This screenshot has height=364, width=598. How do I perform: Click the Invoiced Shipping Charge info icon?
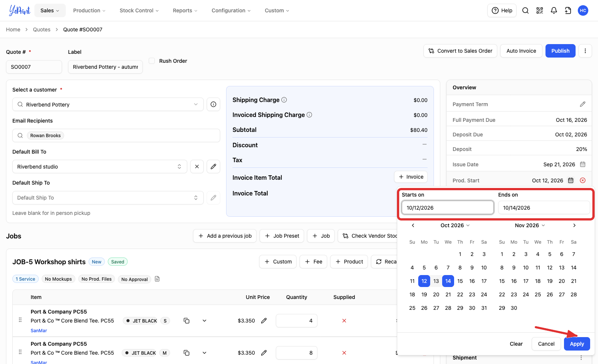click(309, 115)
